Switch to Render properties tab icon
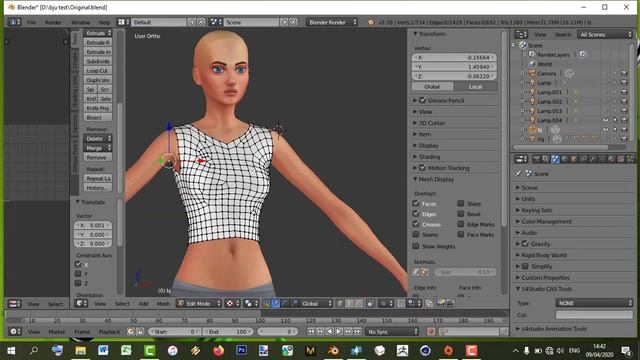The width and height of the screenshot is (640, 360). 536,159
